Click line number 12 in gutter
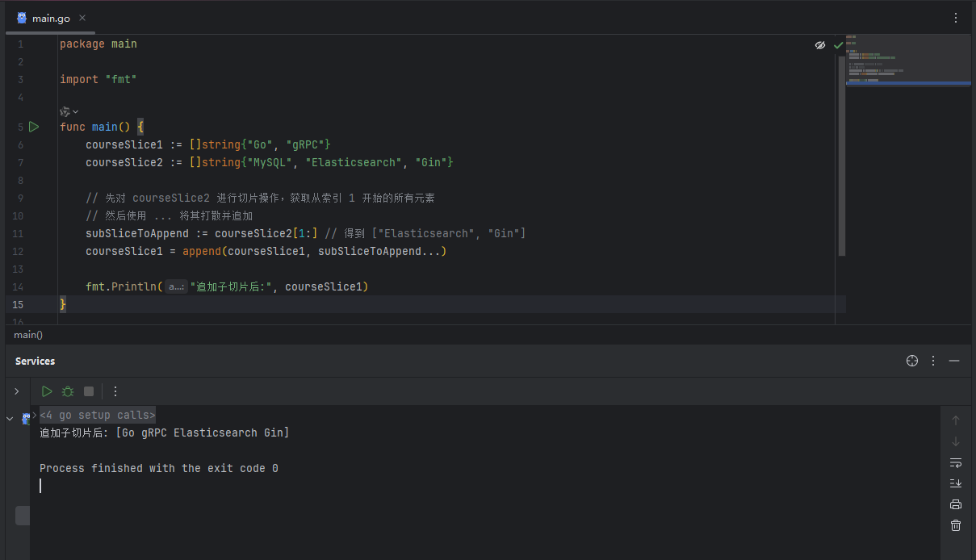 [x=19, y=251]
